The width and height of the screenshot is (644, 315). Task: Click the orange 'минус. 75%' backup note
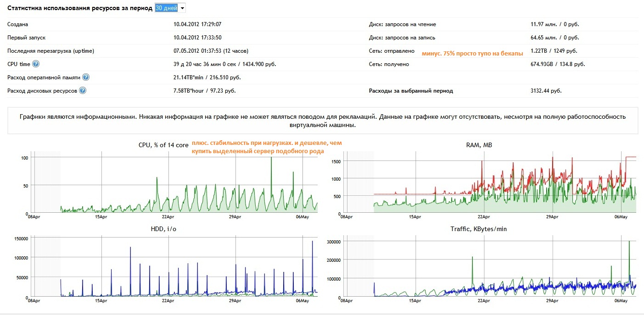[472, 54]
